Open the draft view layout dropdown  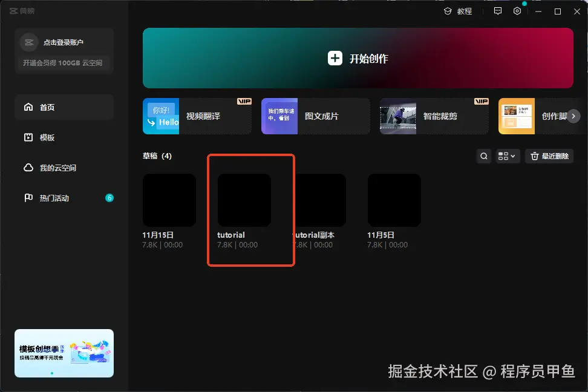(506, 156)
